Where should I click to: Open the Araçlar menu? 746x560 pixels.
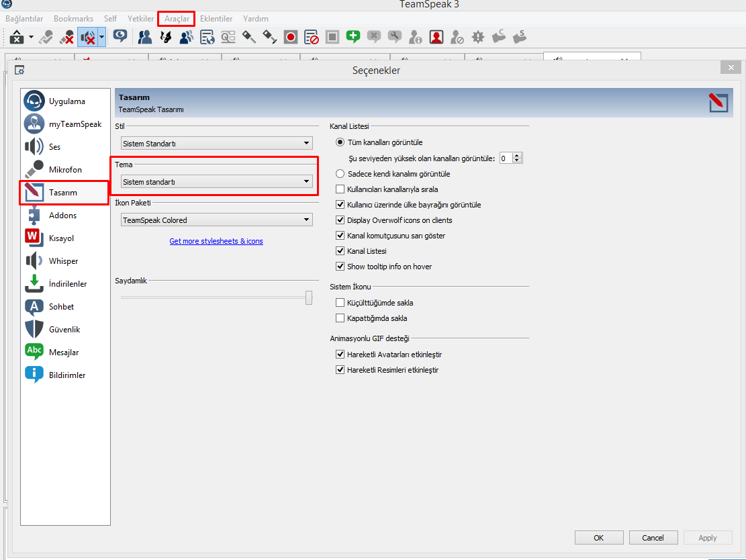click(x=177, y=19)
